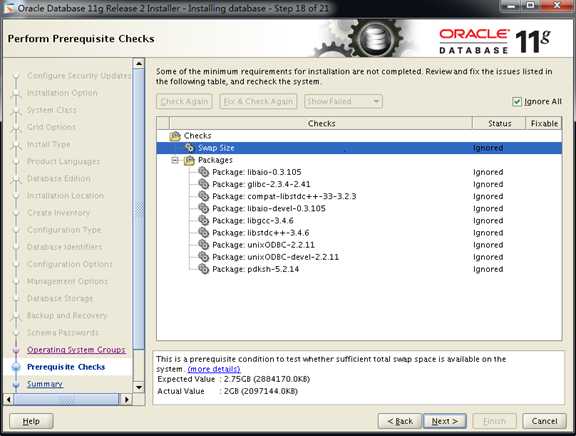Screen dimensions: 576x436
Task: Cancel the installation
Action: [544, 421]
